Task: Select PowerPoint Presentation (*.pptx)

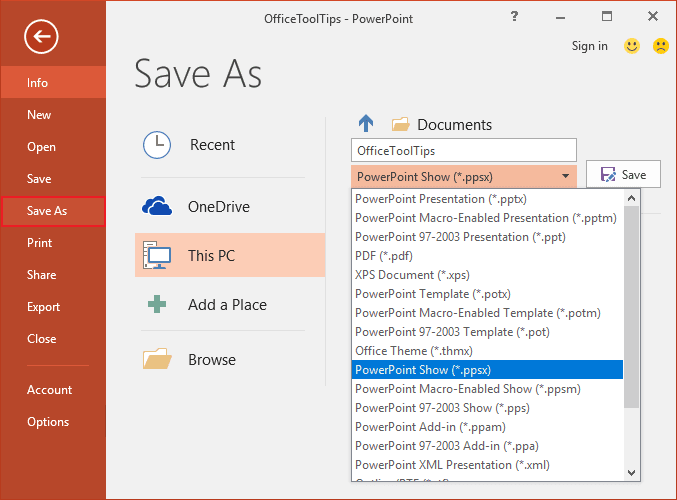Action: tap(487, 199)
